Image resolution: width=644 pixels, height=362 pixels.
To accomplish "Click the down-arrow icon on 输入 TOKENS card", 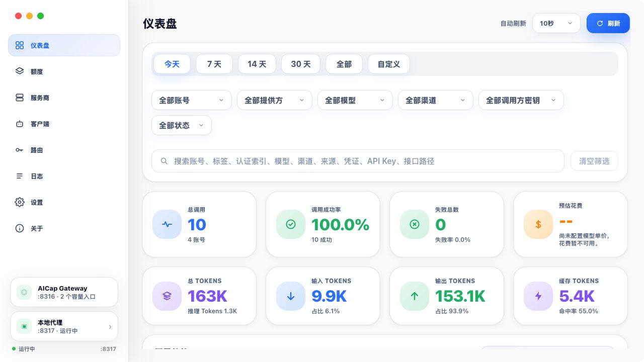I will tap(291, 296).
